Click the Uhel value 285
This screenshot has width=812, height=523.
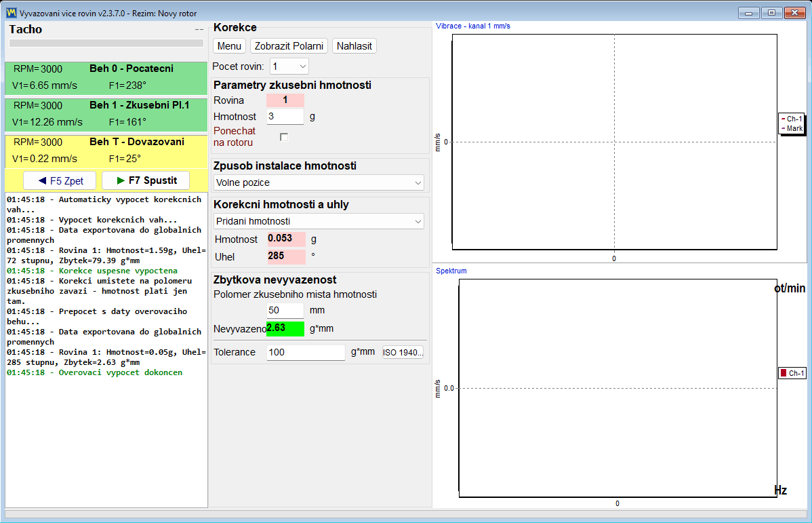[x=286, y=256]
